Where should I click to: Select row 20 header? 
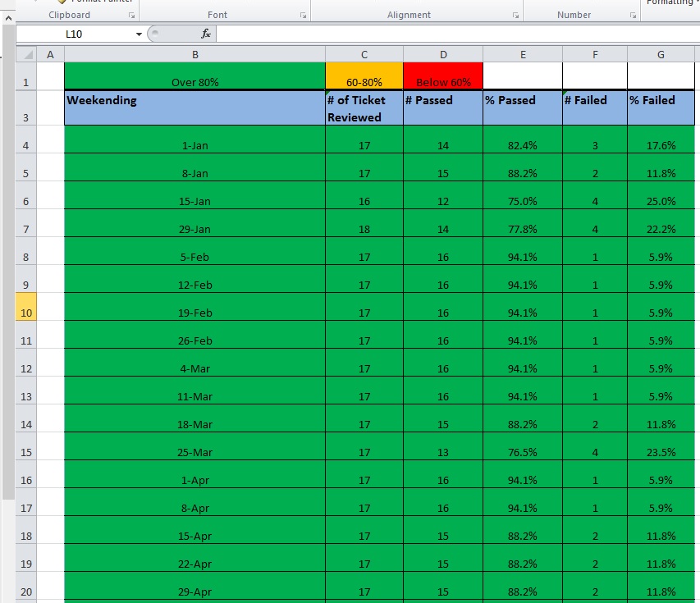26,586
